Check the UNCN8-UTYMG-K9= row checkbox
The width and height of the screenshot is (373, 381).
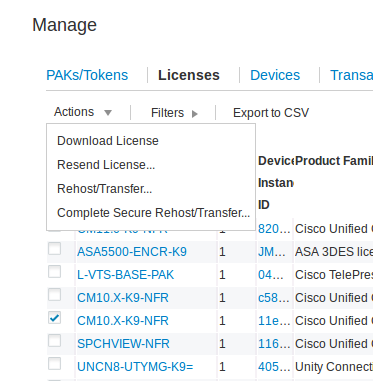pyautogui.click(x=54, y=364)
